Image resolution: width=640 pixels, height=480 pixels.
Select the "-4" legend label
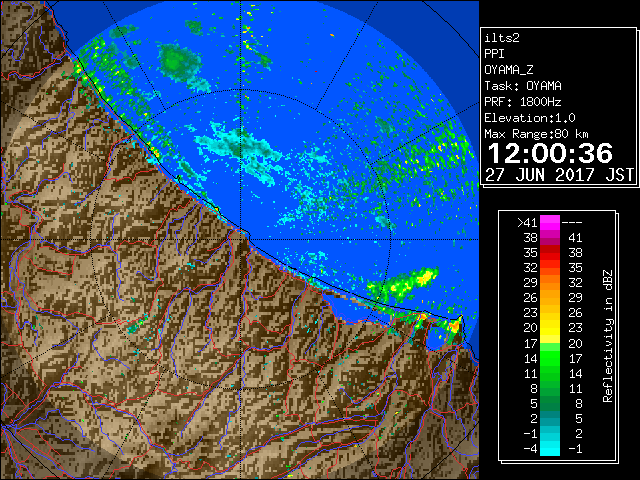coord(530,448)
